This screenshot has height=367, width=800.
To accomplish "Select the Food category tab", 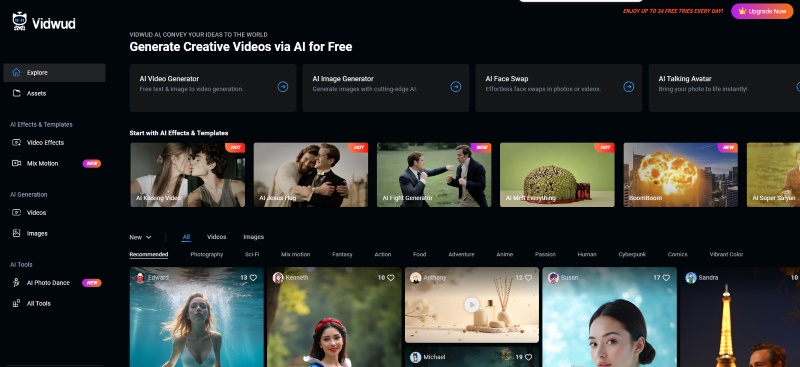I will pyautogui.click(x=419, y=254).
